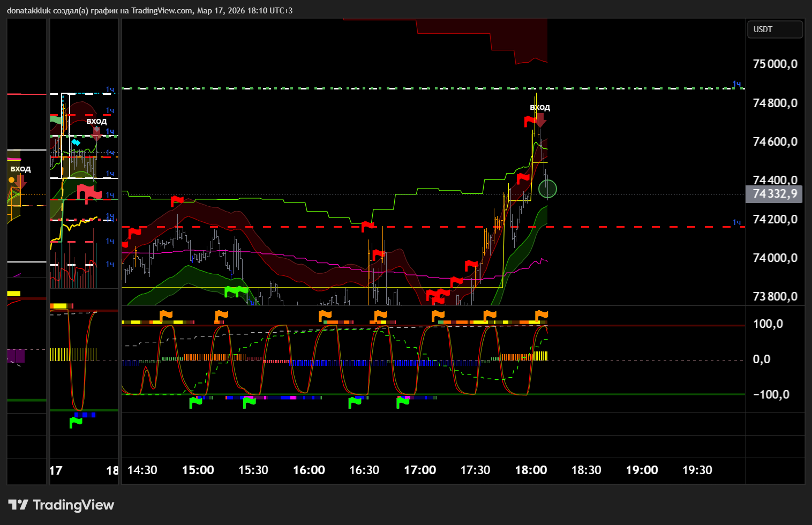This screenshot has height=525, width=812.
Task: Click the orange dot in the leftmost panel
Action: [x=12, y=180]
